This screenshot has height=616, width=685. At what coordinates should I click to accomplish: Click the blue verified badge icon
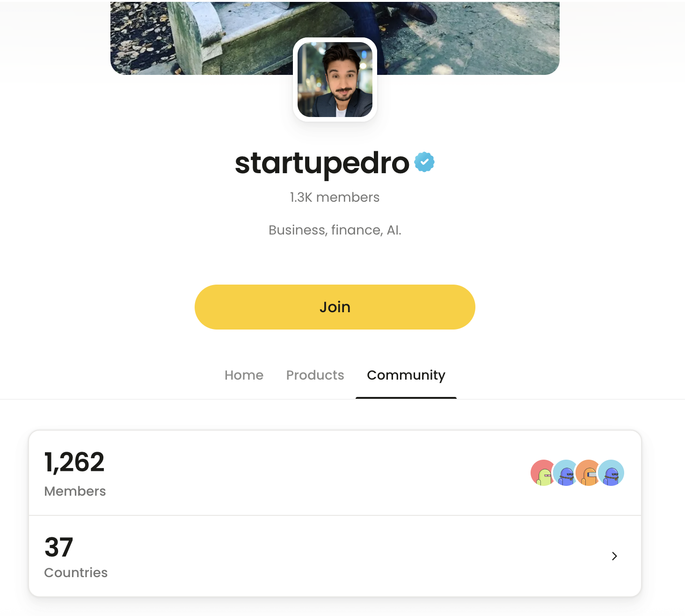(x=424, y=162)
